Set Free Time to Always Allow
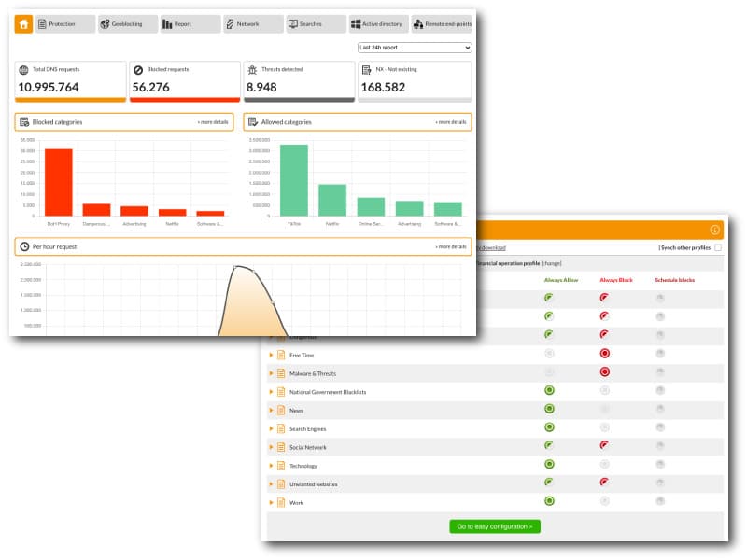This screenshot has height=560, width=747. point(549,354)
